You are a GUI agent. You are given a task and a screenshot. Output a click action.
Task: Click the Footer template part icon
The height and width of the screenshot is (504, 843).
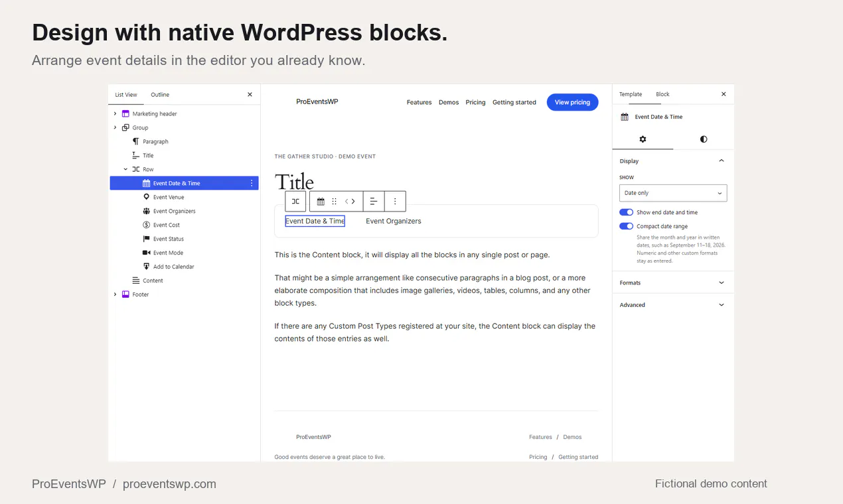(x=125, y=295)
